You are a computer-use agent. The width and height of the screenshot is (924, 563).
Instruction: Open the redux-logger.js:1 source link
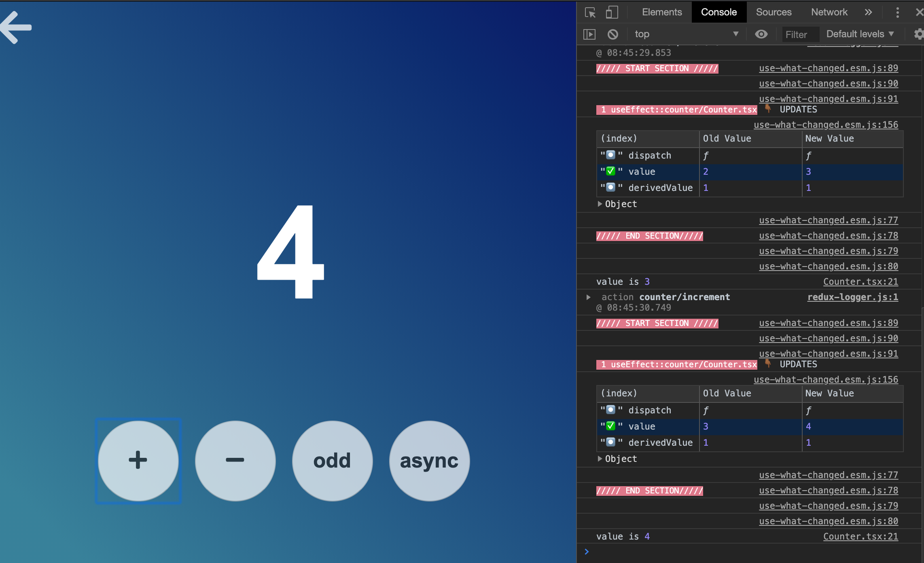tap(852, 297)
